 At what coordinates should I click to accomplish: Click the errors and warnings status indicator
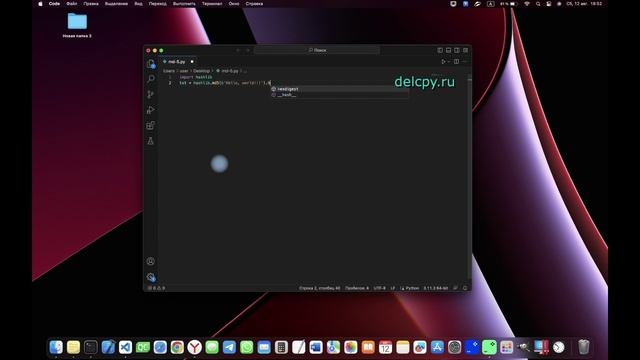[157, 288]
